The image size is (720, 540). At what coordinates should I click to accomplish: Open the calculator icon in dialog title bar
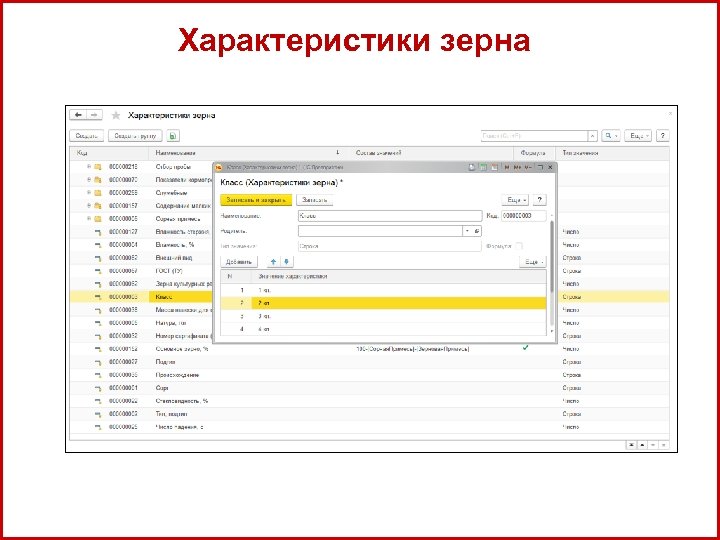[483, 168]
